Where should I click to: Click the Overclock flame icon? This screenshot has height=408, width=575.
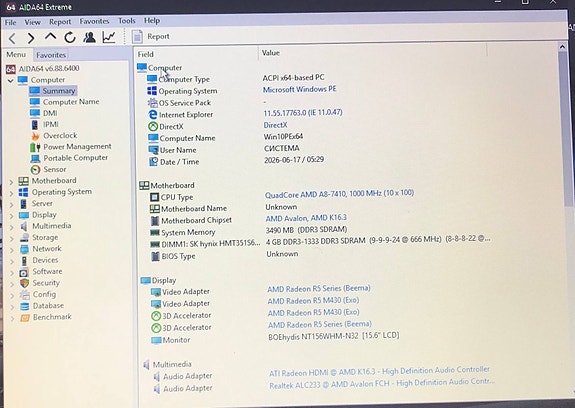35,136
